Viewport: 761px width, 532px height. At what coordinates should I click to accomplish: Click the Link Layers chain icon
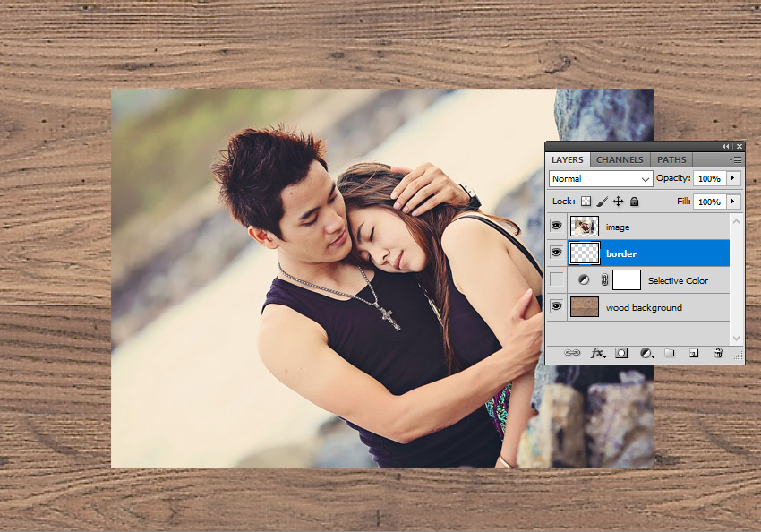(573, 354)
